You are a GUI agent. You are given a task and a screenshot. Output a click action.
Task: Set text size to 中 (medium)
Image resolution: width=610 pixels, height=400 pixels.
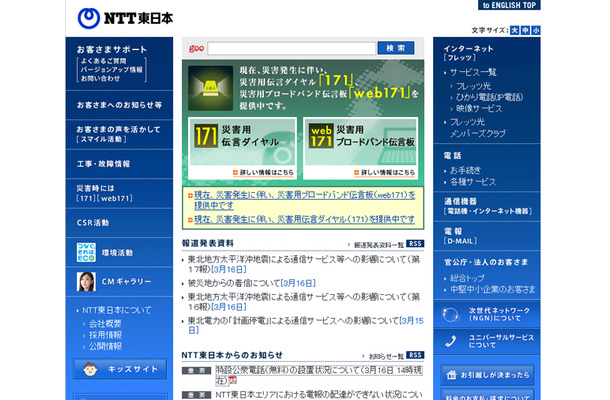(525, 30)
